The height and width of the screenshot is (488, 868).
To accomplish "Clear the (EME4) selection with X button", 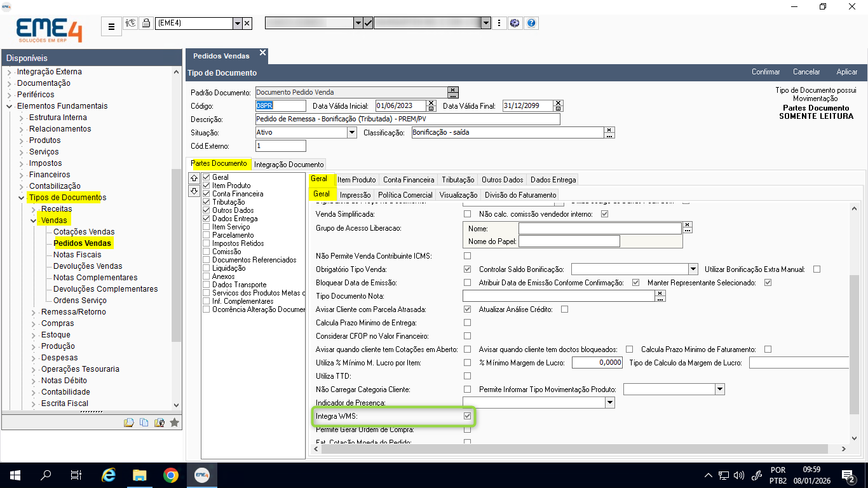I will [x=247, y=24].
